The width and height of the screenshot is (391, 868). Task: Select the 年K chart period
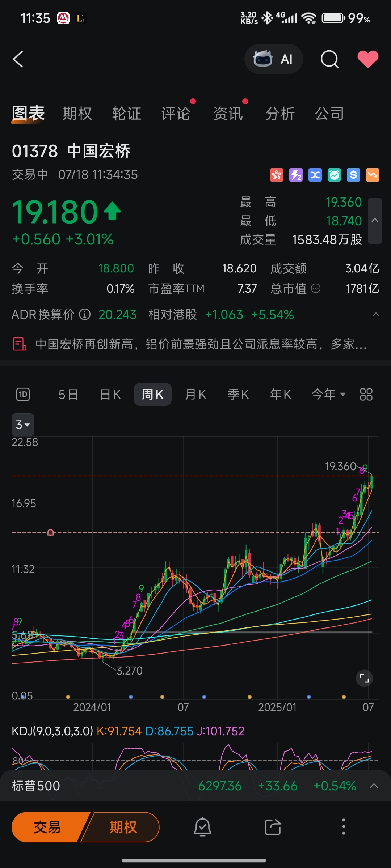[x=281, y=394]
